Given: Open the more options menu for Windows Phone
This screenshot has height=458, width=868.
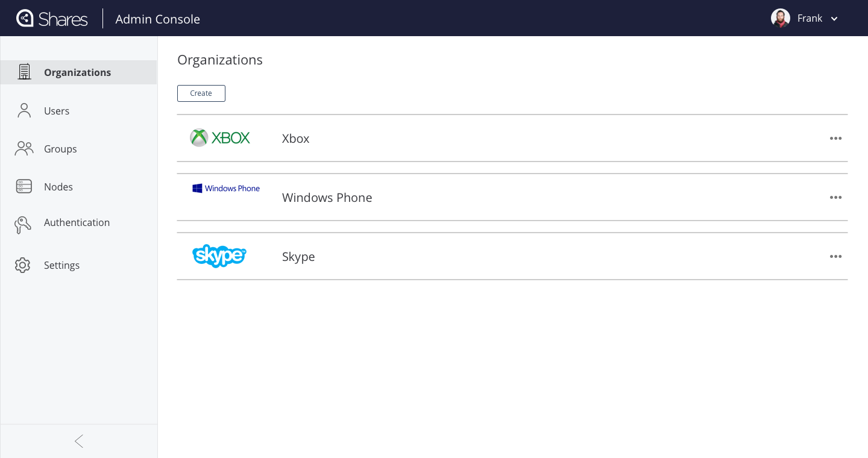Looking at the screenshot, I should point(835,197).
